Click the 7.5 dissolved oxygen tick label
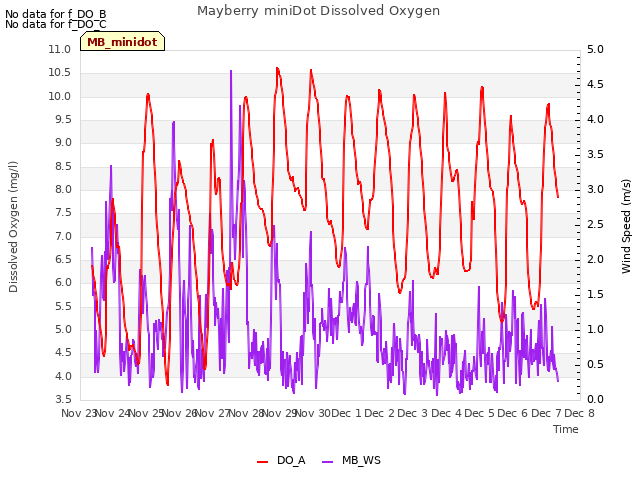The width and height of the screenshot is (640, 480). [63, 213]
